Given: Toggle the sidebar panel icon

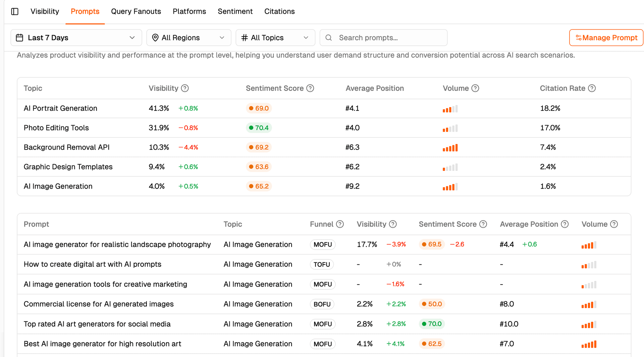Looking at the screenshot, I should click(x=15, y=11).
